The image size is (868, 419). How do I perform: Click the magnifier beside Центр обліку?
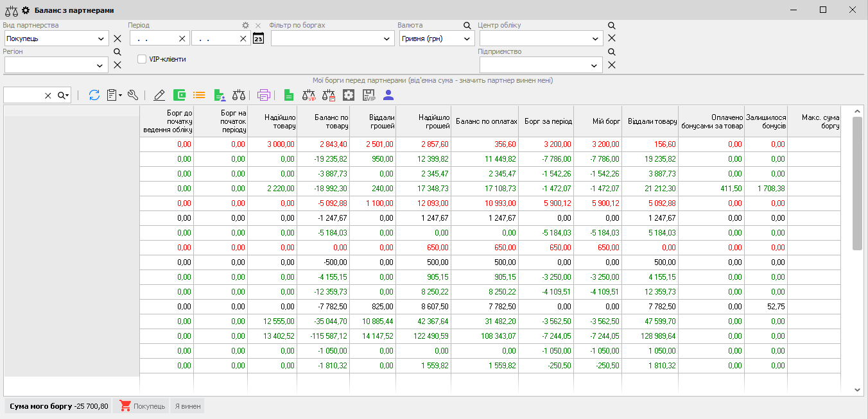[612, 25]
